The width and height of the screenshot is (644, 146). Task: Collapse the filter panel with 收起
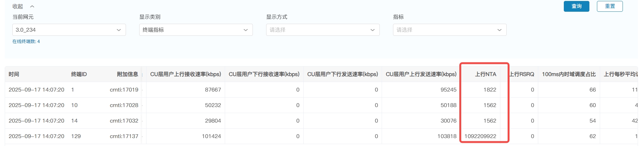click(18, 6)
